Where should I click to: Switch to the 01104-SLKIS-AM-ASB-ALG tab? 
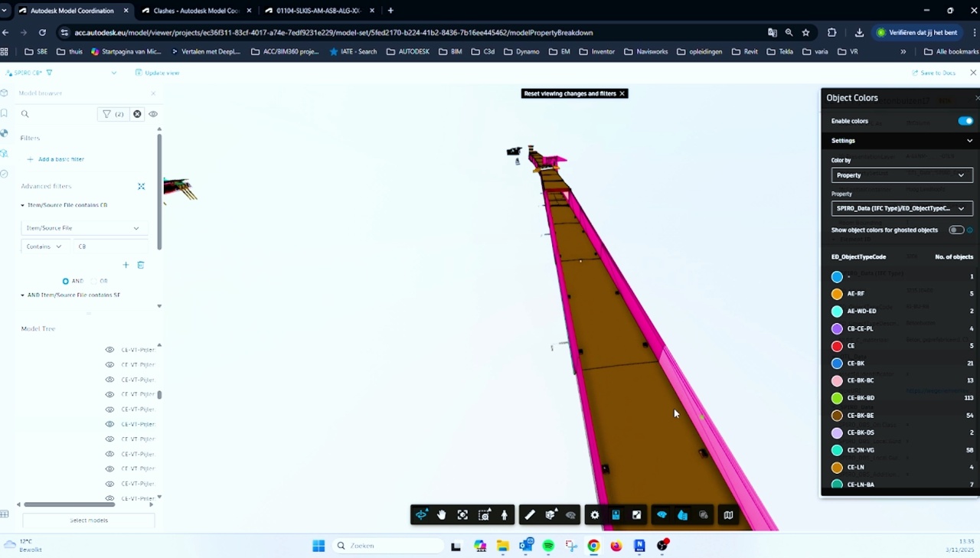[318, 11]
